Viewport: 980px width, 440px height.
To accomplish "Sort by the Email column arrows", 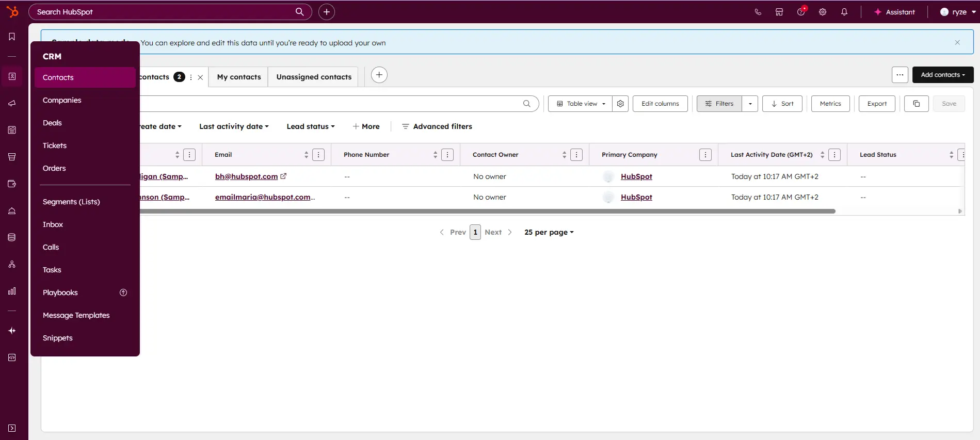I will (306, 155).
